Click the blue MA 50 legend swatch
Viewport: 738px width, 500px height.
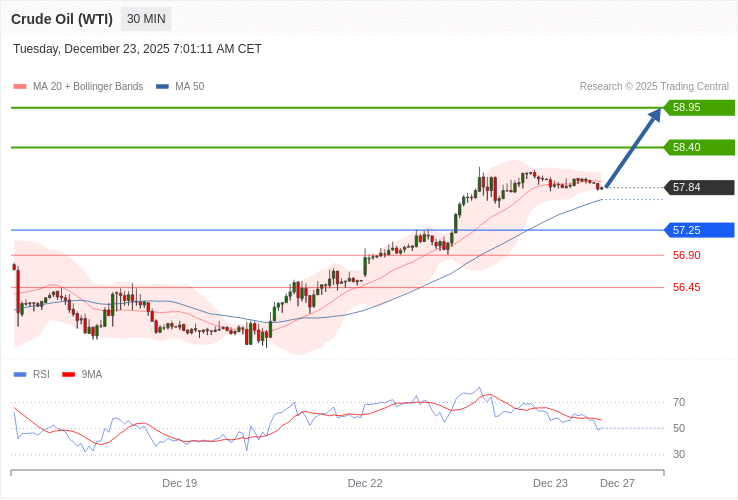(x=162, y=87)
